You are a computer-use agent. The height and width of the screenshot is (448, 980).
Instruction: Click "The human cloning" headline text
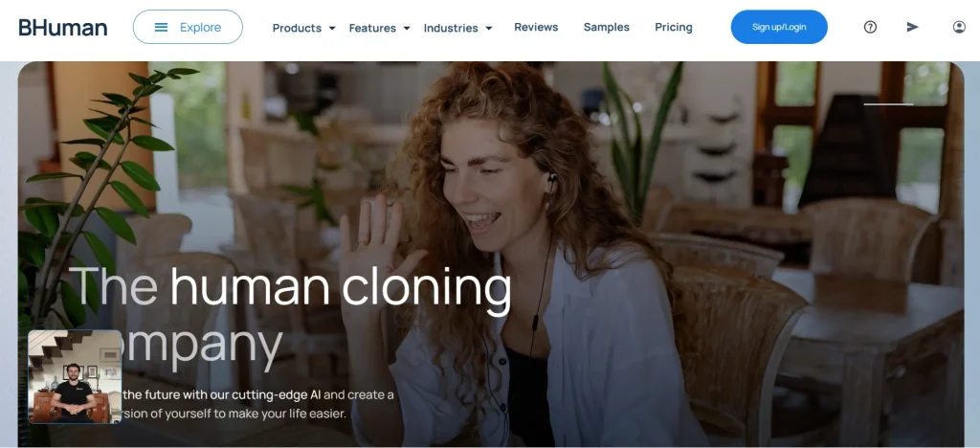[x=290, y=287]
